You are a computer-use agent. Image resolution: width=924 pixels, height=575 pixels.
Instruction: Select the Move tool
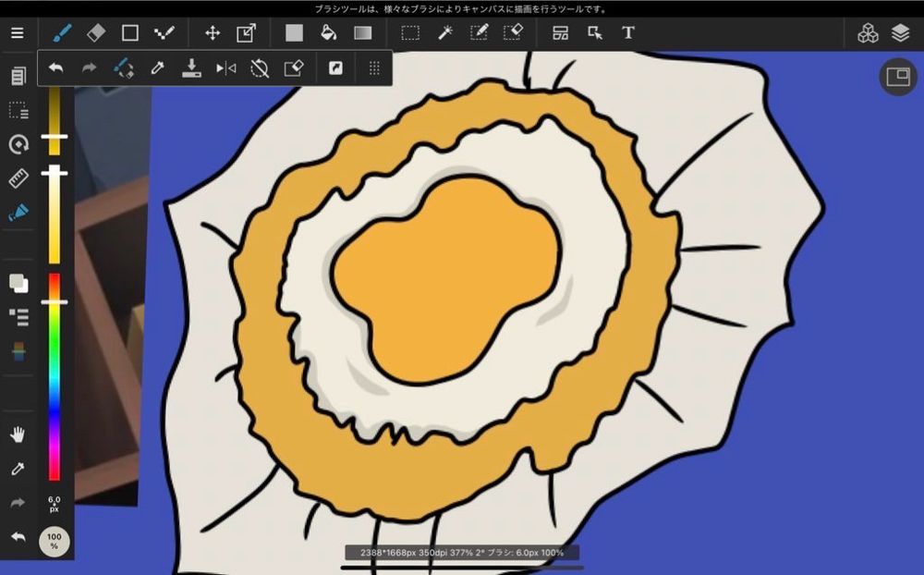tap(213, 33)
